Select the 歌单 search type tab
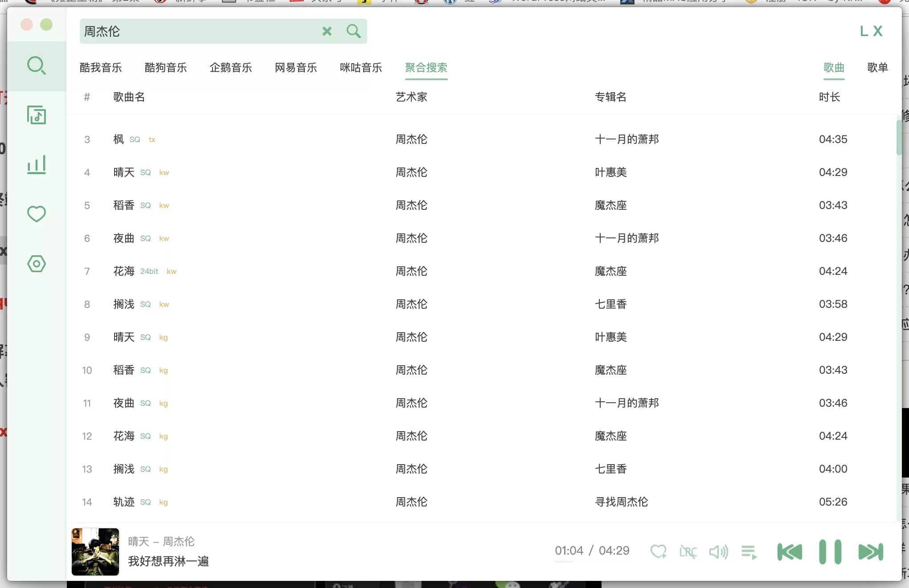Viewport: 909px width, 588px height. coord(877,68)
